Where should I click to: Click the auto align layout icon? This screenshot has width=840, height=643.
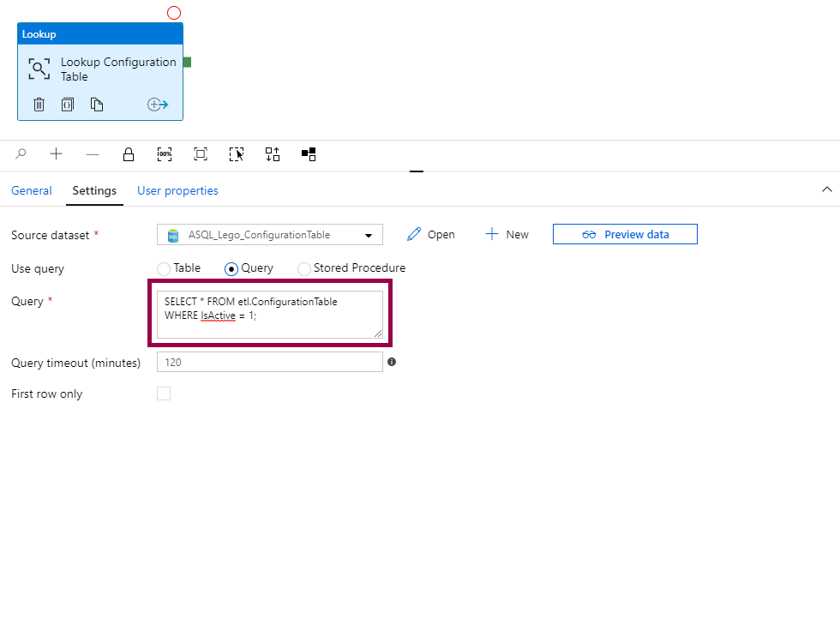click(273, 154)
